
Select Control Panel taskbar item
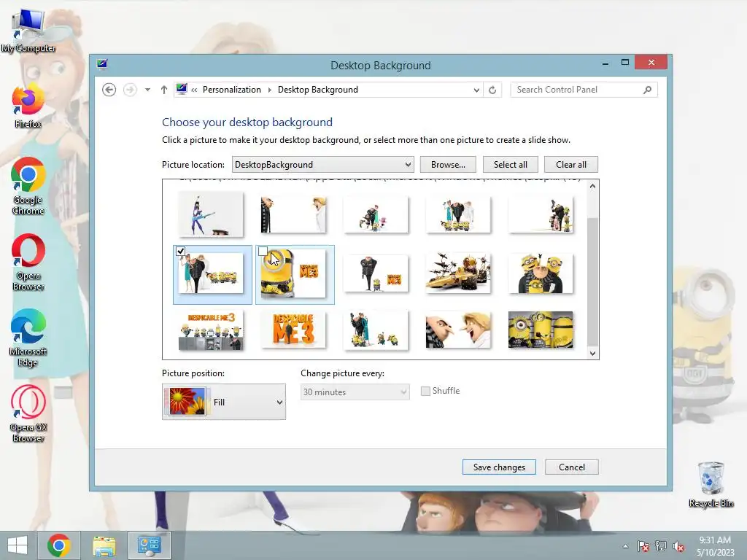[149, 545]
